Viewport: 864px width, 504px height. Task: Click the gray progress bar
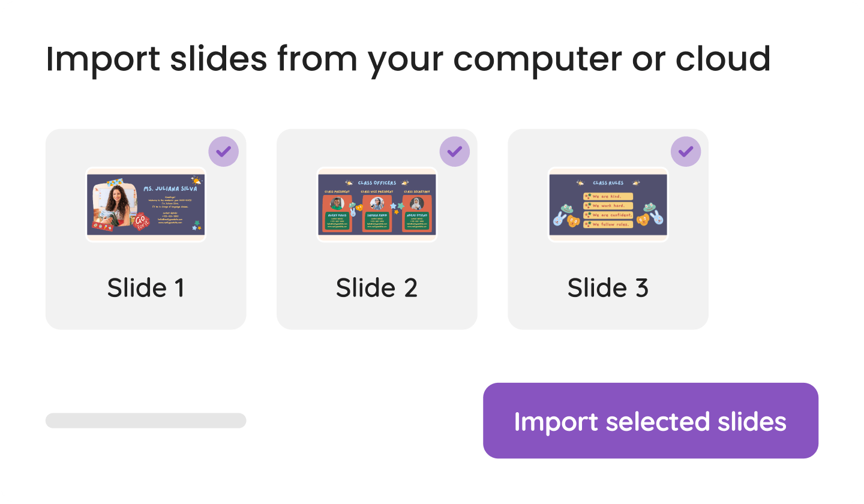coord(146,421)
